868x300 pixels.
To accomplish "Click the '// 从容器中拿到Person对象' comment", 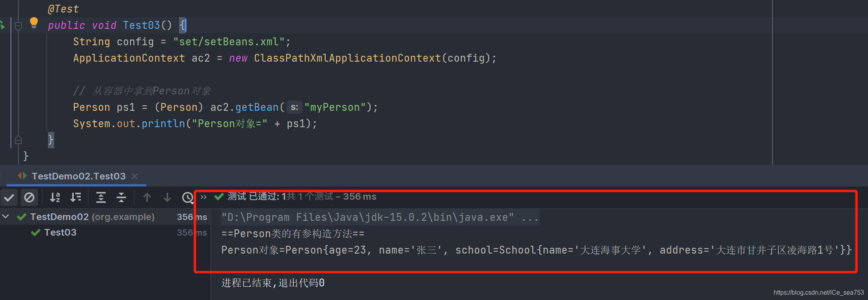I will tap(142, 91).
